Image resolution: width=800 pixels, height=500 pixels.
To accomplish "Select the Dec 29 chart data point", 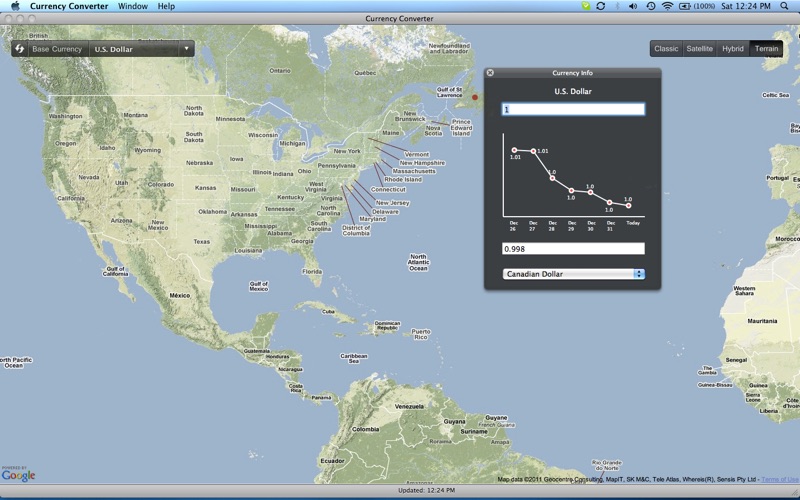I will [571, 191].
